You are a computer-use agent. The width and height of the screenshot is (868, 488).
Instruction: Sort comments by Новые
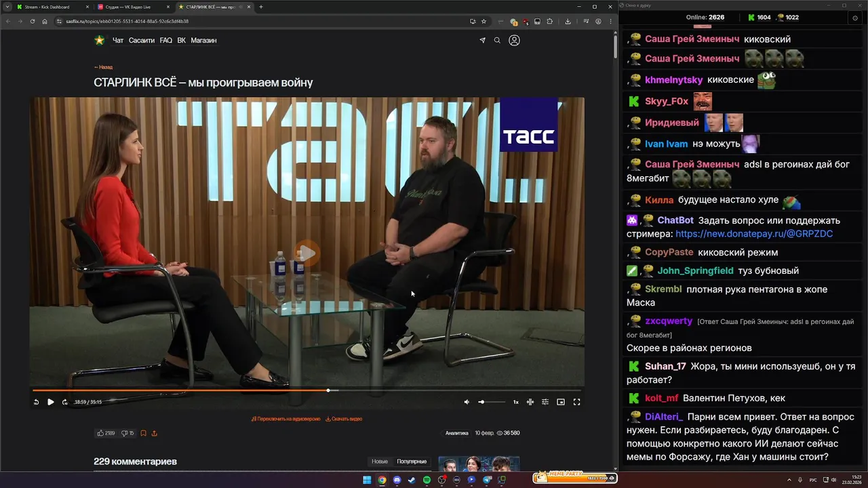380,462
